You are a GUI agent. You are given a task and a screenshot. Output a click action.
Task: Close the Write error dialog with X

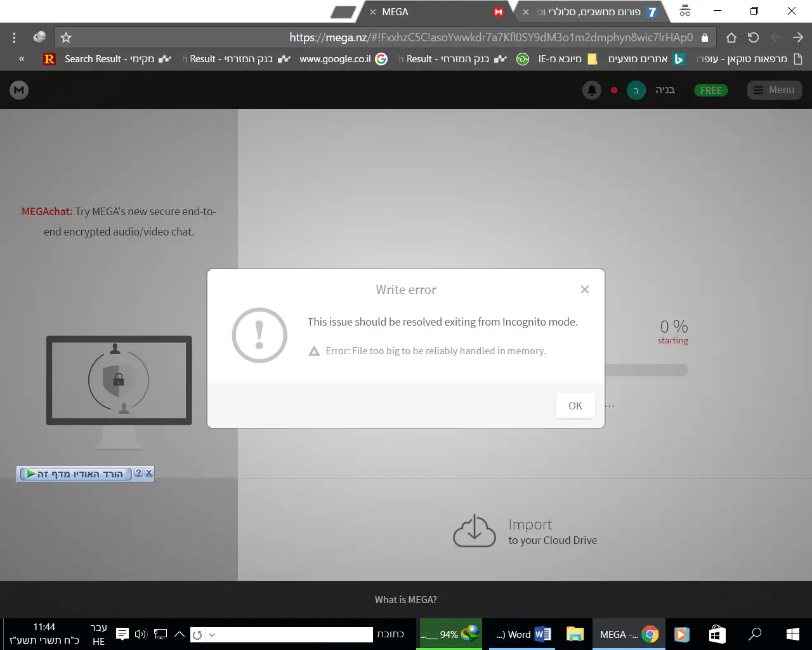pyautogui.click(x=584, y=289)
